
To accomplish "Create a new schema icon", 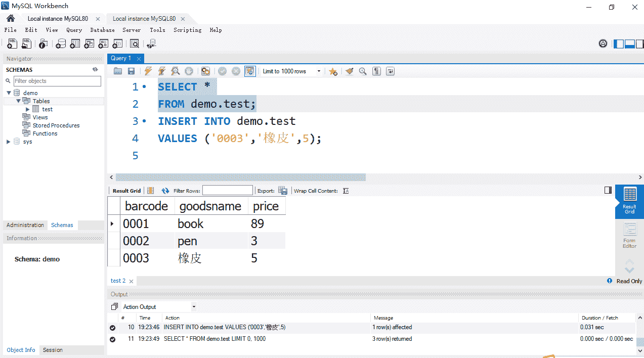I will click(61, 44).
